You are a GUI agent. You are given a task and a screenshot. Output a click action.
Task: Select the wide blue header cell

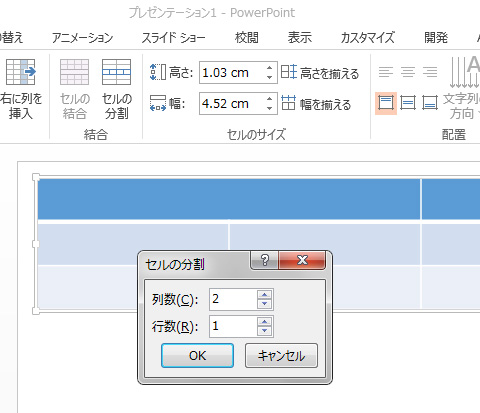pos(229,199)
